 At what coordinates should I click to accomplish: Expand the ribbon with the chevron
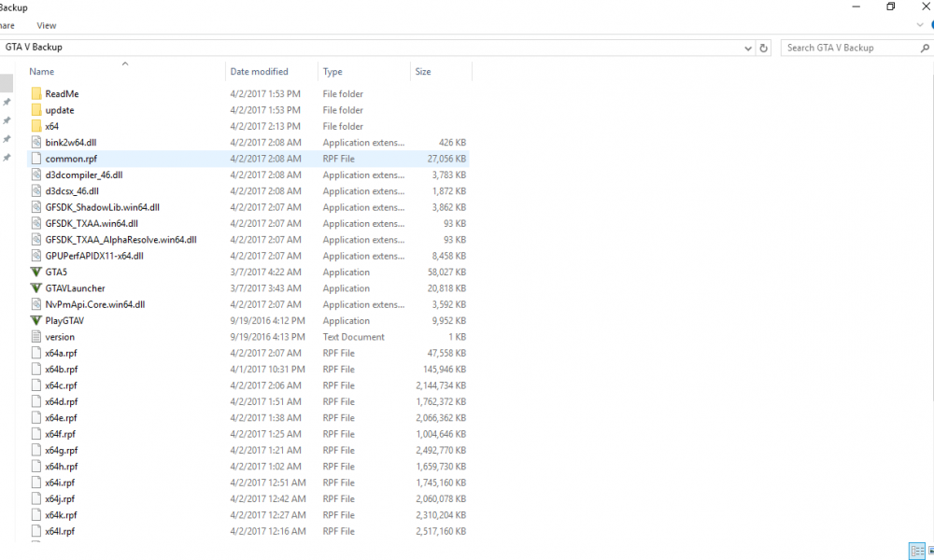point(920,25)
